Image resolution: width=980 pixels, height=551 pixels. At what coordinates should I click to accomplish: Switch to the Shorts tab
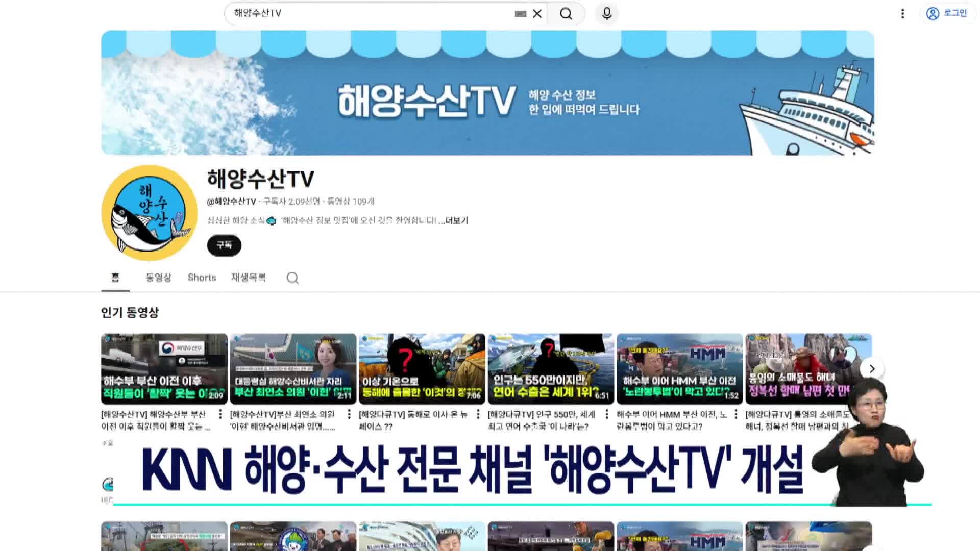[202, 278]
